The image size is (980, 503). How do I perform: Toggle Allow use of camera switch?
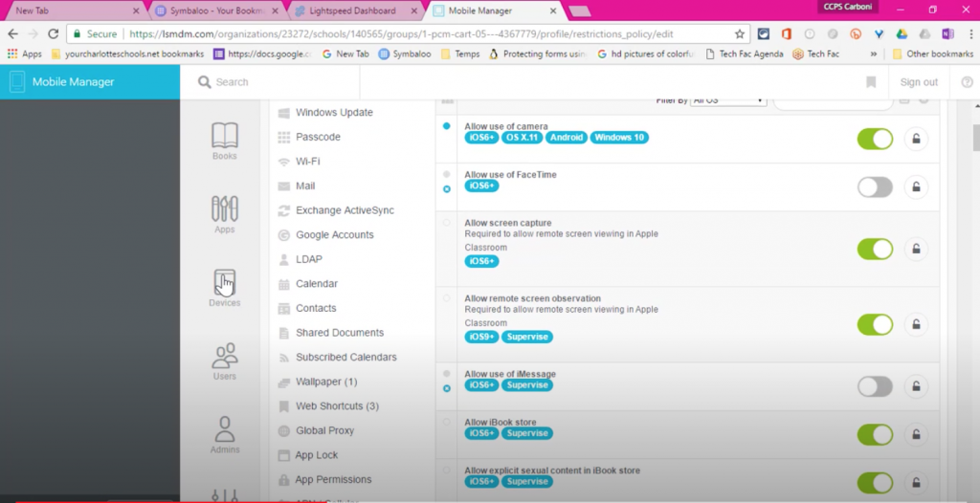tap(875, 139)
